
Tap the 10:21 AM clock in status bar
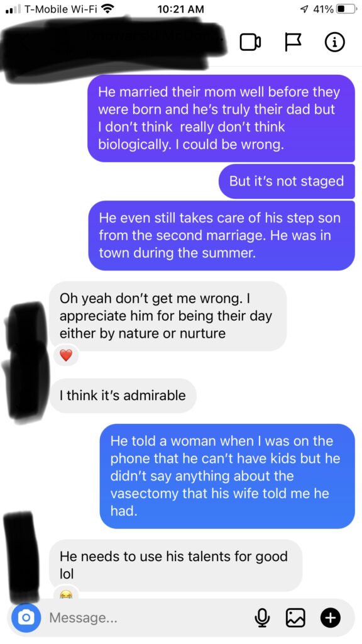coord(180,9)
